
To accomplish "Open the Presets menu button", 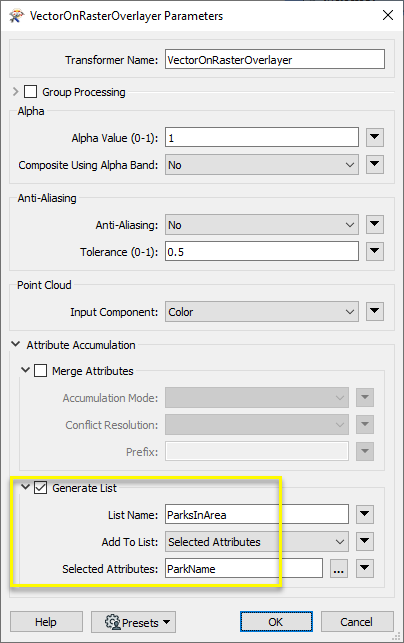I will [x=133, y=622].
